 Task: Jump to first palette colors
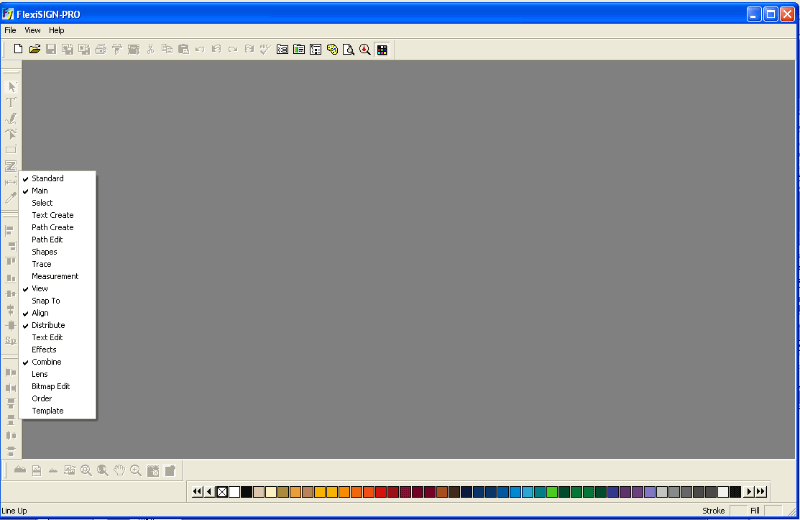tap(197, 491)
